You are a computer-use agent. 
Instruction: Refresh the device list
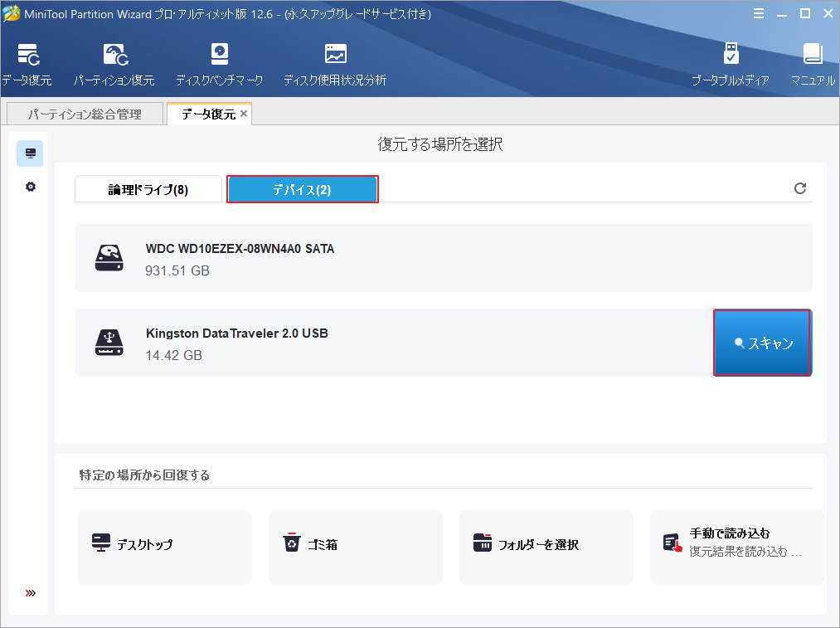[x=799, y=188]
